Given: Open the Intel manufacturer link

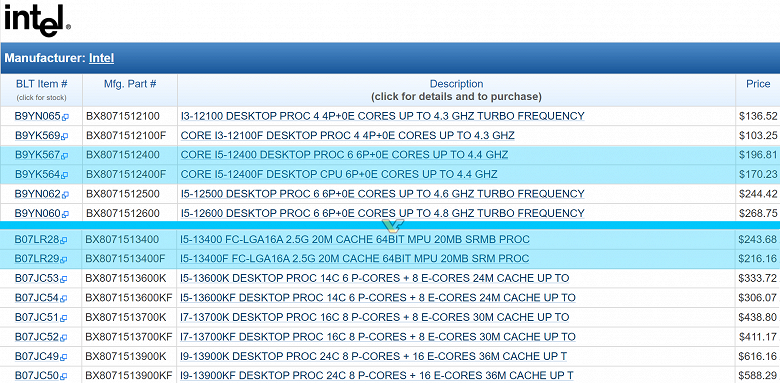Looking at the screenshot, I should point(101,58).
